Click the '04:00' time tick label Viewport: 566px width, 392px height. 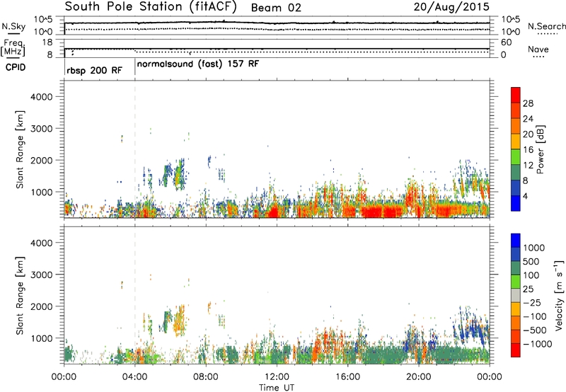(135, 377)
